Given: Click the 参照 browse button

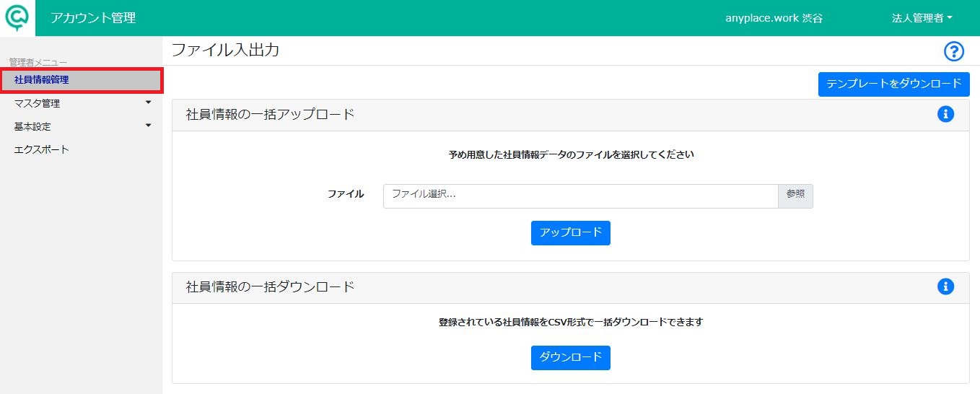Looking at the screenshot, I should point(795,196).
